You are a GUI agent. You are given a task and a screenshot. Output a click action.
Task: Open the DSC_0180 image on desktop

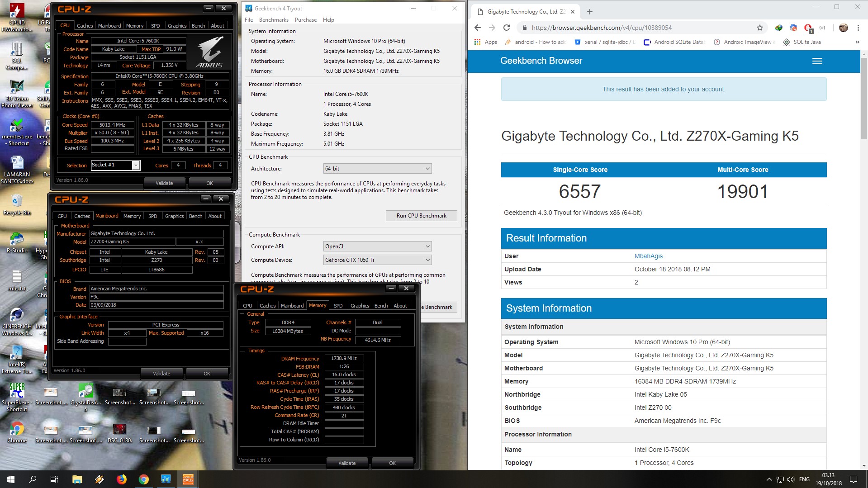pos(119,433)
